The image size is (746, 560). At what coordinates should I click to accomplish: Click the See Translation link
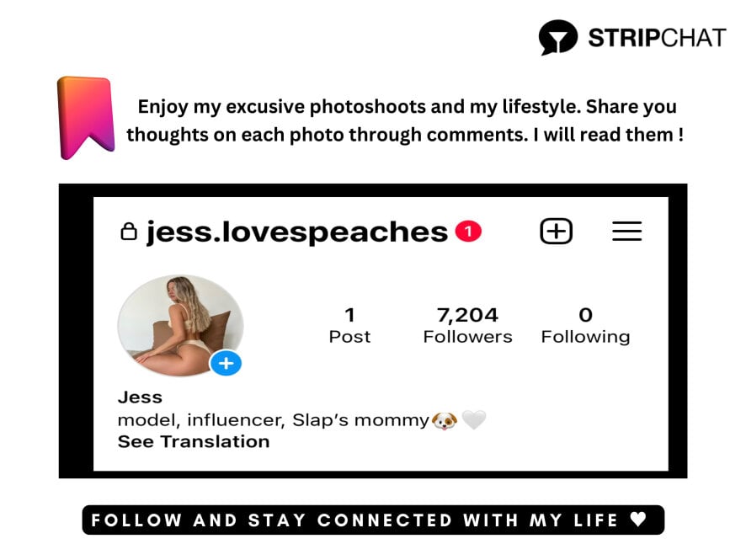pos(194,442)
